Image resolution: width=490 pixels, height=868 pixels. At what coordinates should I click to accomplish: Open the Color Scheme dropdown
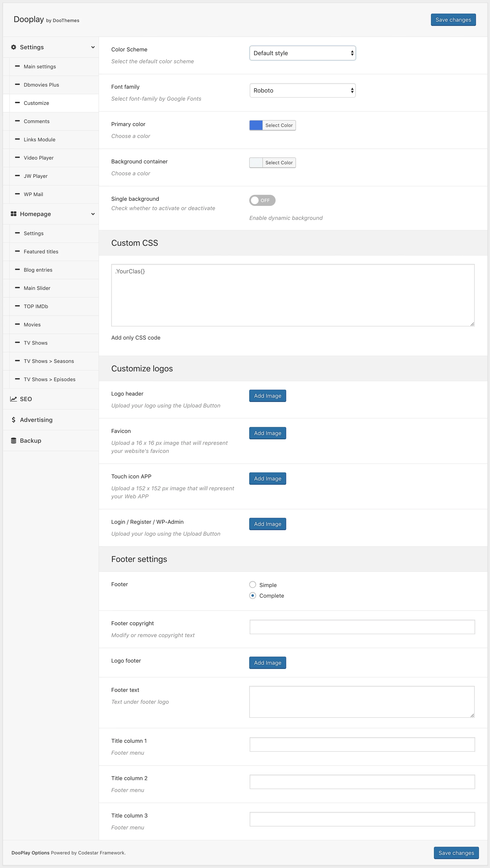pyautogui.click(x=302, y=53)
